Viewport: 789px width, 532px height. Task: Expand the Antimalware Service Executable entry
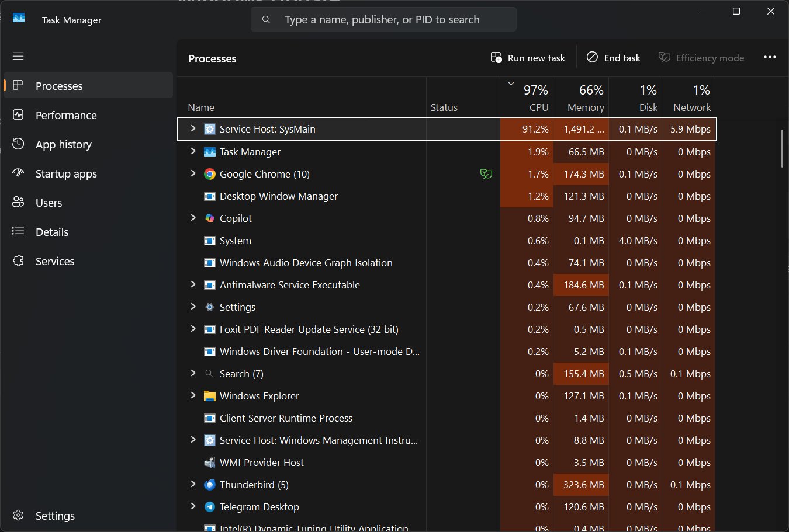[x=193, y=284]
